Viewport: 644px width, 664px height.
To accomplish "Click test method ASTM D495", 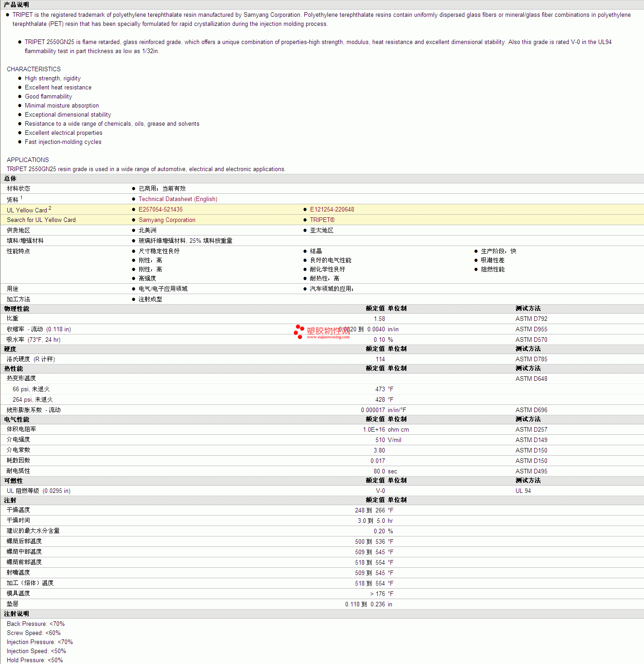I will pyautogui.click(x=532, y=472).
